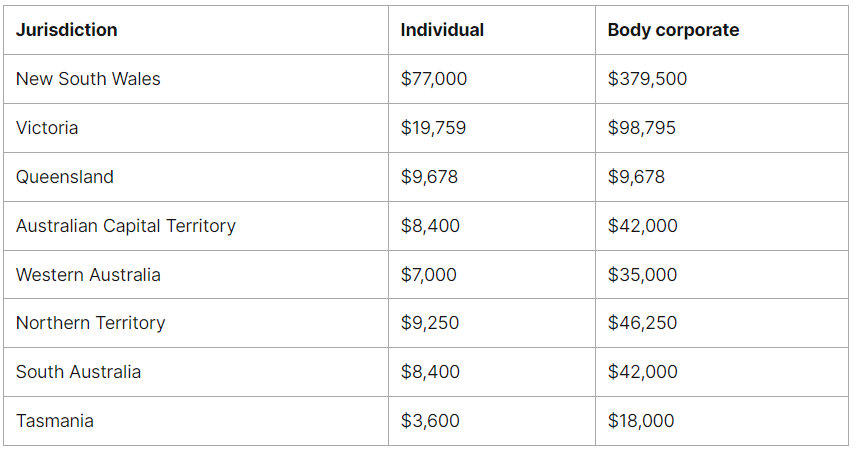856x451 pixels.
Task: Select the Queensland jurisdiction cell
Action: (x=65, y=177)
